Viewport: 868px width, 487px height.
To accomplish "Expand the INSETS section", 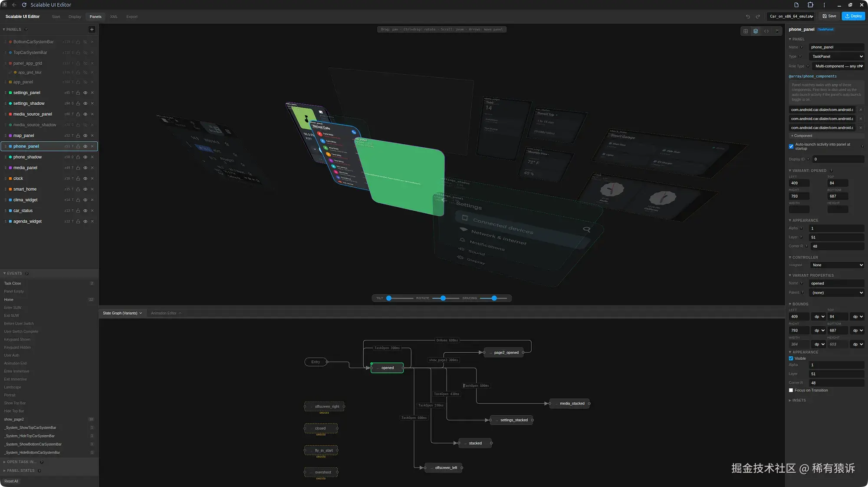I will (x=798, y=401).
